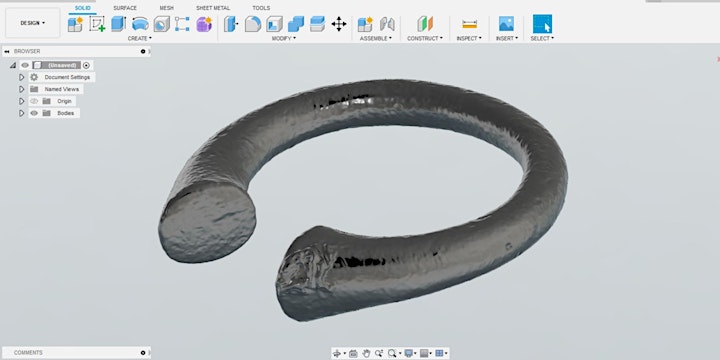Open the ASSEMBLE dropdown menu
720x360 pixels.
click(x=376, y=39)
